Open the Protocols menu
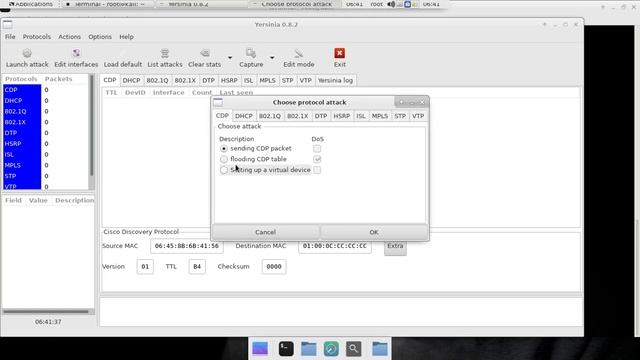Image resolution: width=640 pixels, height=360 pixels. coord(37,37)
